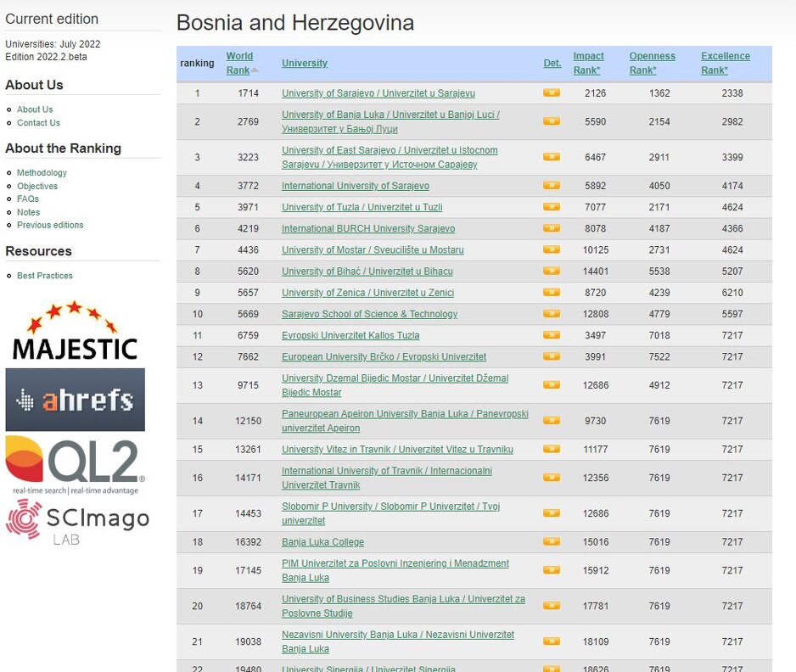The height and width of the screenshot is (672, 796).
Task: Open the Contact Us link
Action: tap(38, 123)
